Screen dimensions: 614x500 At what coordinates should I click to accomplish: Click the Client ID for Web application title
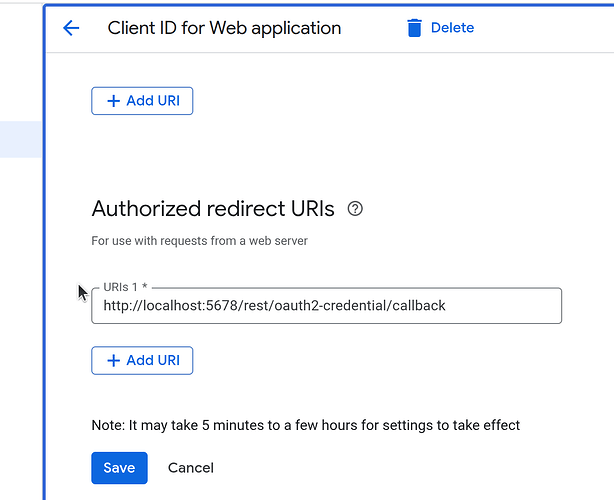(224, 28)
